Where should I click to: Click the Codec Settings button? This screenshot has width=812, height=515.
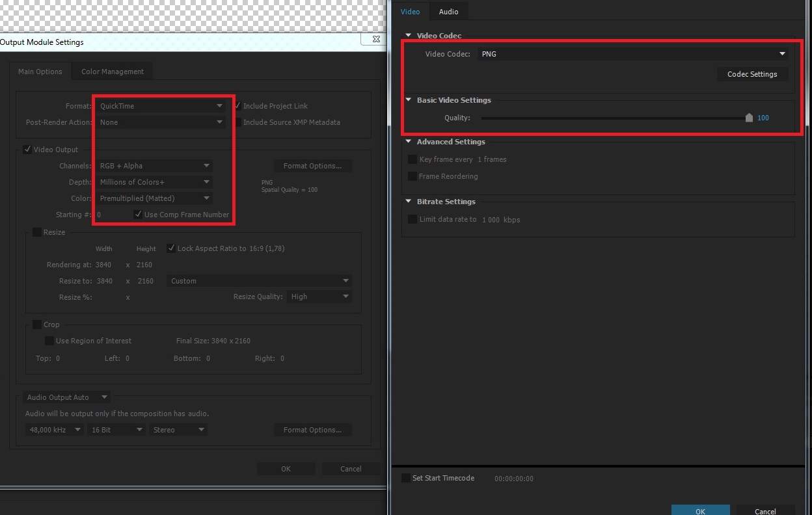(x=752, y=74)
